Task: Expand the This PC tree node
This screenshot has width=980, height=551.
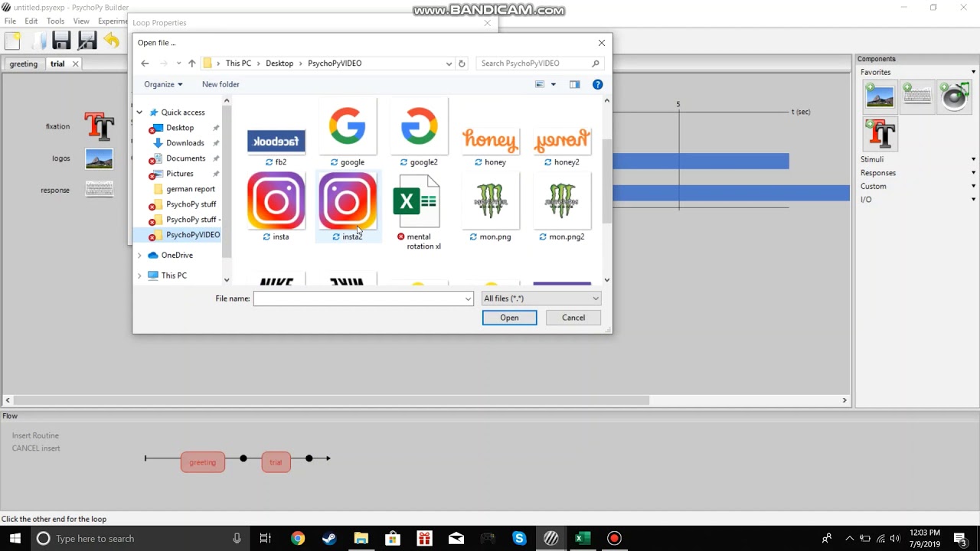Action: (139, 275)
